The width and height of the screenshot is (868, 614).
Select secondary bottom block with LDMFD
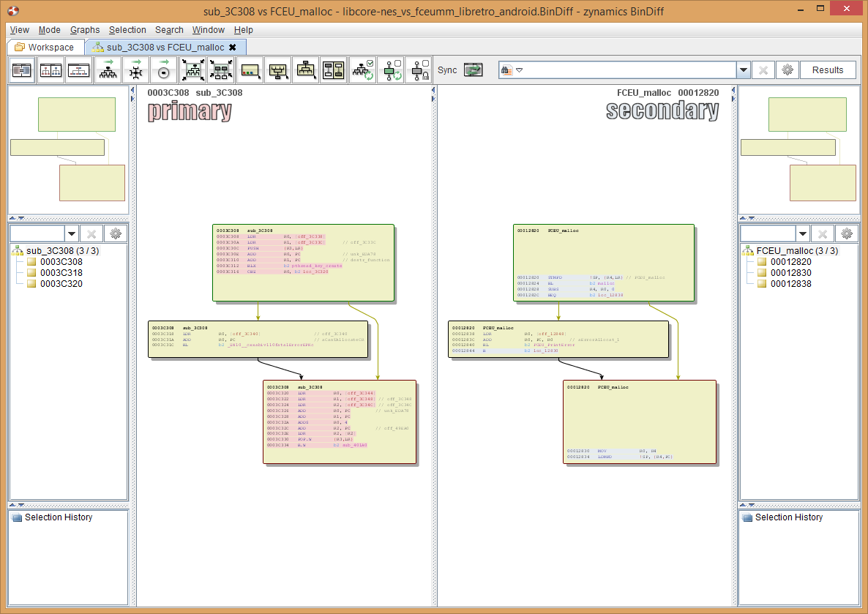pyautogui.click(x=640, y=422)
